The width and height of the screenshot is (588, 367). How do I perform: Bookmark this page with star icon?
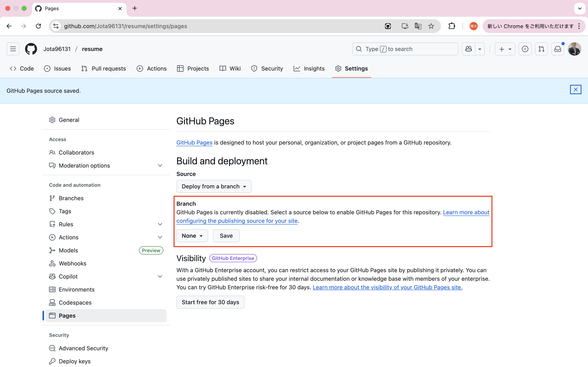point(431,26)
